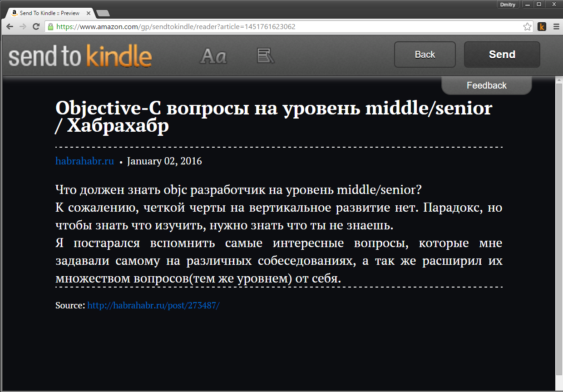This screenshot has height=392, width=563.
Task: Click the article edit/preview icon beside Aa
Action: (x=266, y=55)
